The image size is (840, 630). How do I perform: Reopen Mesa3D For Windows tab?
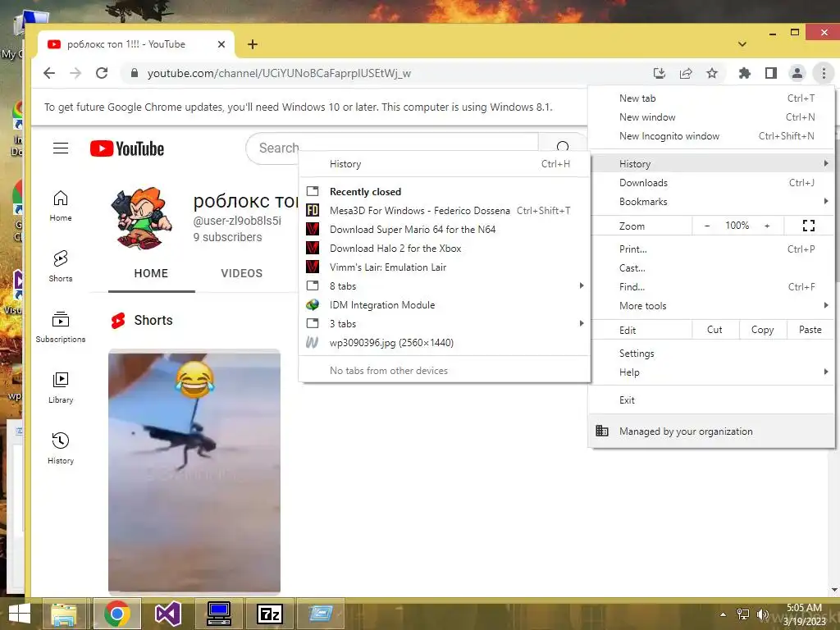pyautogui.click(x=445, y=211)
